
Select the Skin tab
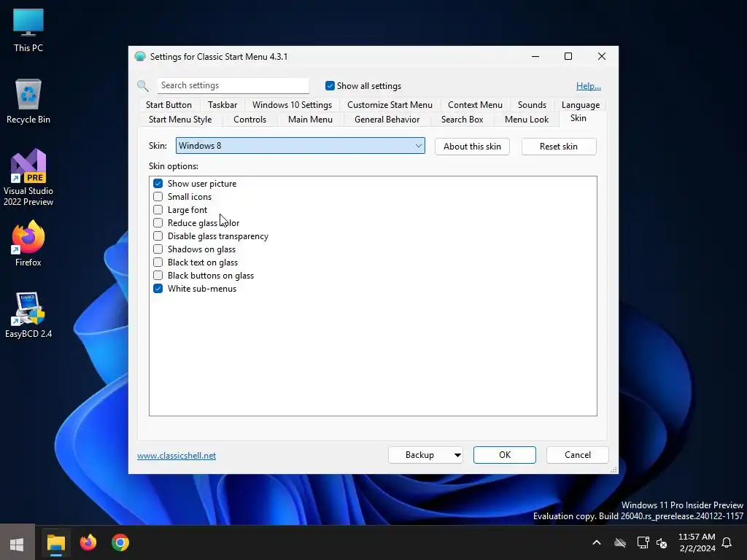click(x=578, y=118)
